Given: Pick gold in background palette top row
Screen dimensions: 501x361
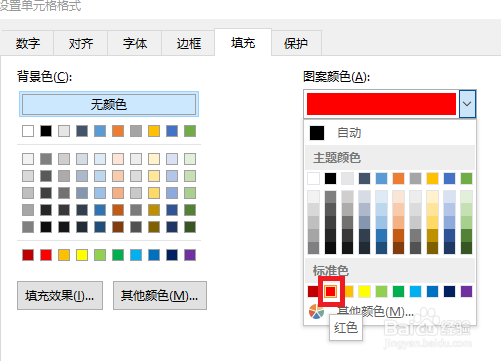Looking at the screenshot, I should [154, 131].
